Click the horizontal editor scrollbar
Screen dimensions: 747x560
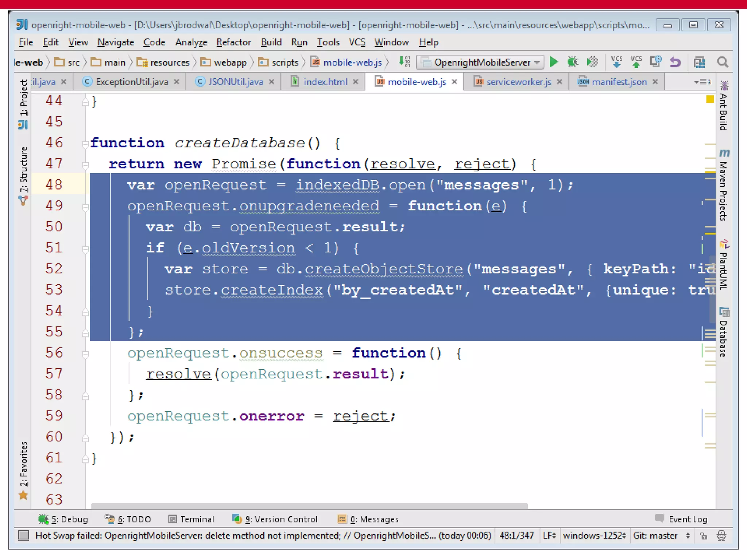coord(309,506)
